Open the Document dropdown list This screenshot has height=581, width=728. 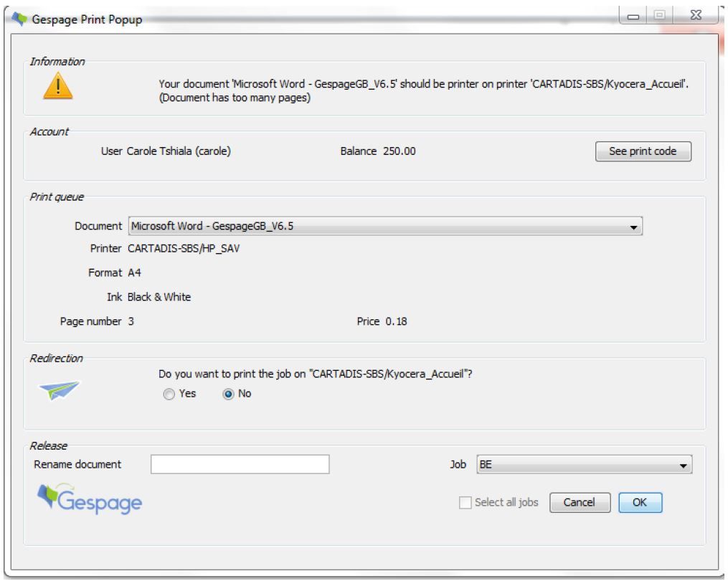pyautogui.click(x=385, y=226)
